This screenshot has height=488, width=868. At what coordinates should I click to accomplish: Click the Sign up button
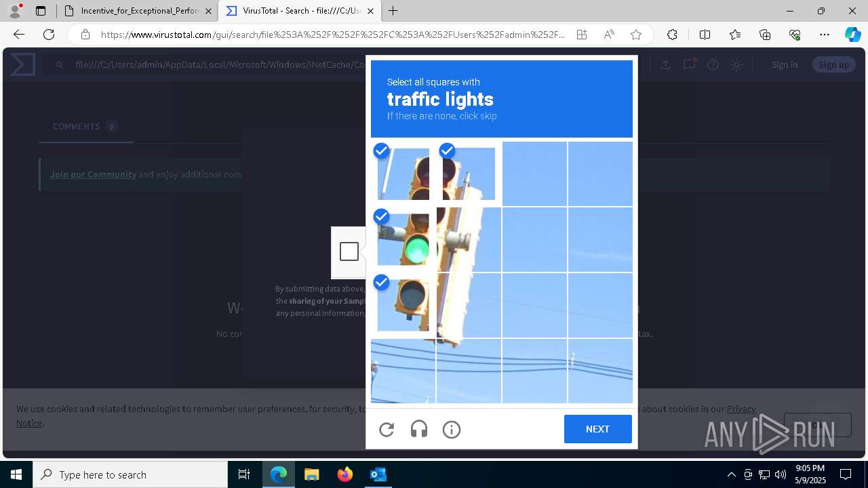pos(833,64)
